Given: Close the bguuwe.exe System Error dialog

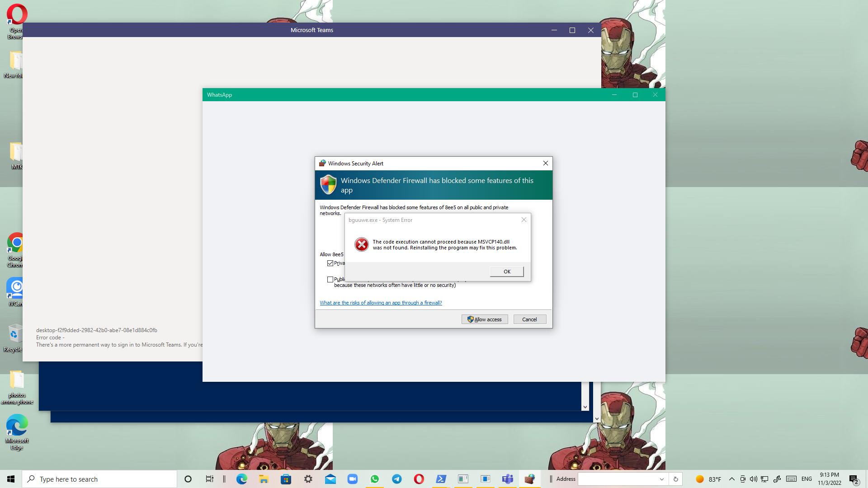Looking at the screenshot, I should (524, 220).
